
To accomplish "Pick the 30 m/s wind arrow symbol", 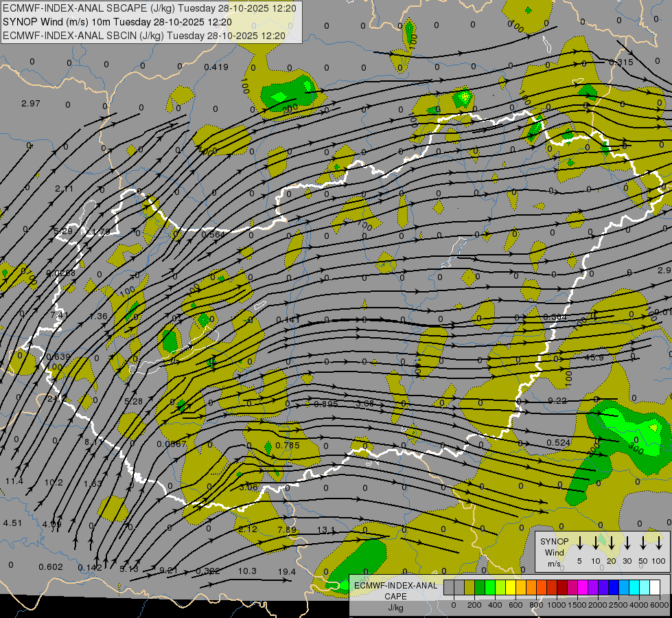I will point(627,542).
